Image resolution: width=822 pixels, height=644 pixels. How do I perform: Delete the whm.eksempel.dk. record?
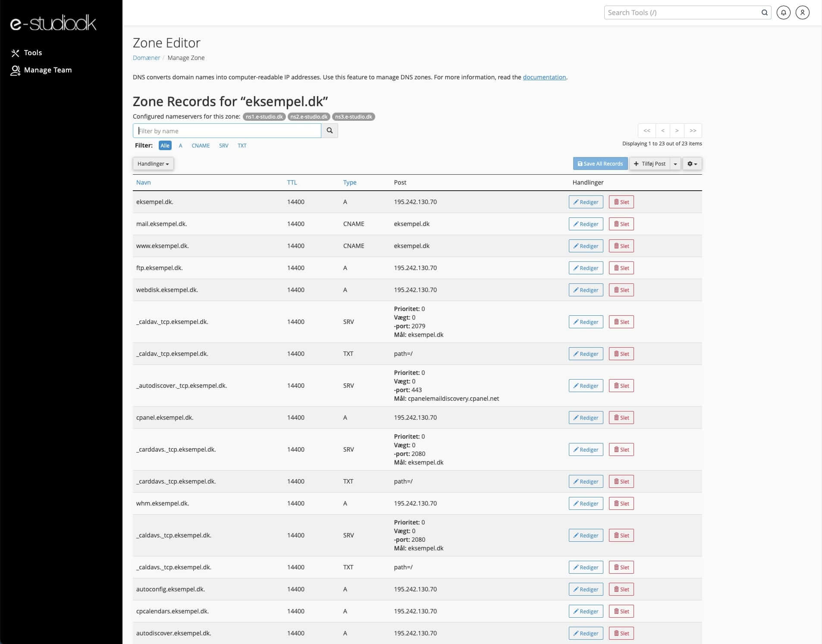click(x=621, y=503)
